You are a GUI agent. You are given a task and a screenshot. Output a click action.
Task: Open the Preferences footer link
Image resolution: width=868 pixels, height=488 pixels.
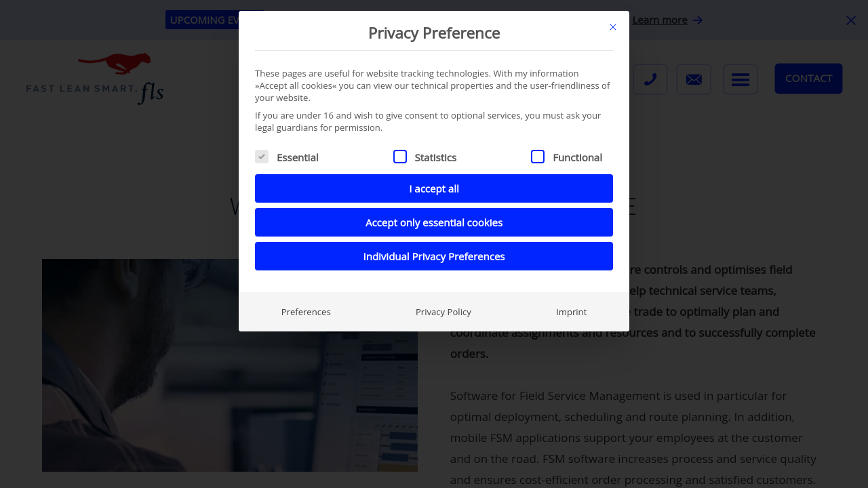(306, 312)
